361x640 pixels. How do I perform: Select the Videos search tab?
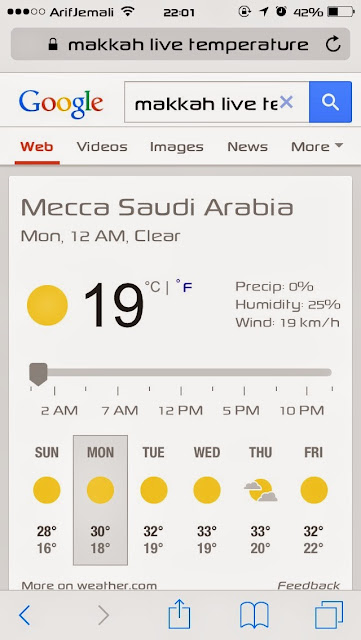(x=102, y=147)
